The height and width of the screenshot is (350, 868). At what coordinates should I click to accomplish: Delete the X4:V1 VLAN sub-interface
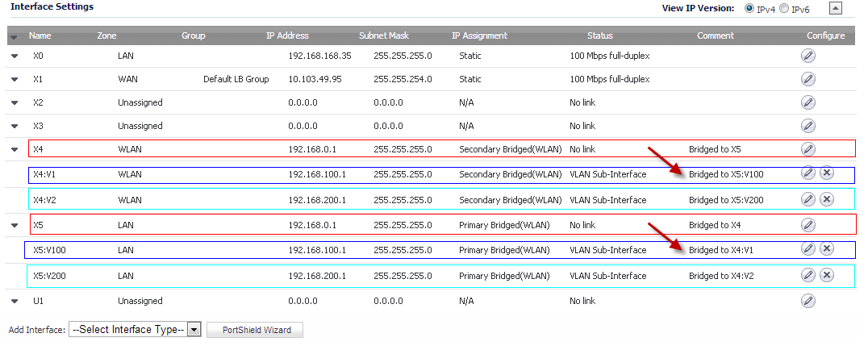pyautogui.click(x=827, y=173)
